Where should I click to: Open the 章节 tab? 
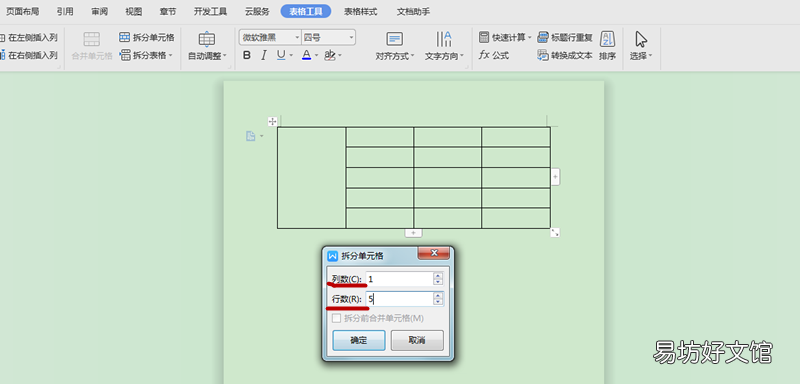coord(168,11)
